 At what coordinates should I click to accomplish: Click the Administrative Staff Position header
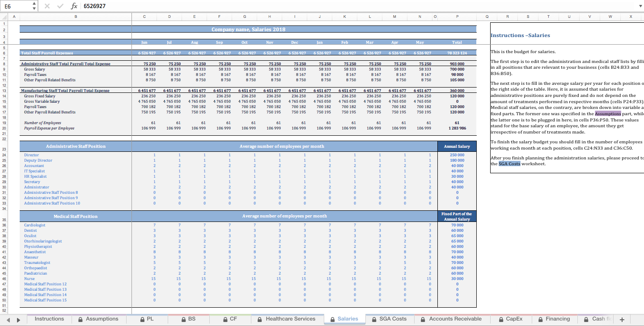pyautogui.click(x=76, y=146)
